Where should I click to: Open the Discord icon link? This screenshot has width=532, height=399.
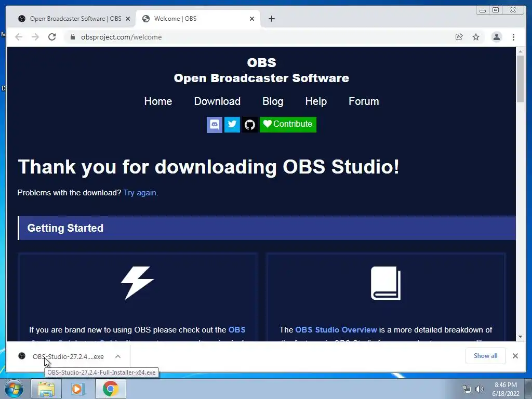click(x=215, y=125)
